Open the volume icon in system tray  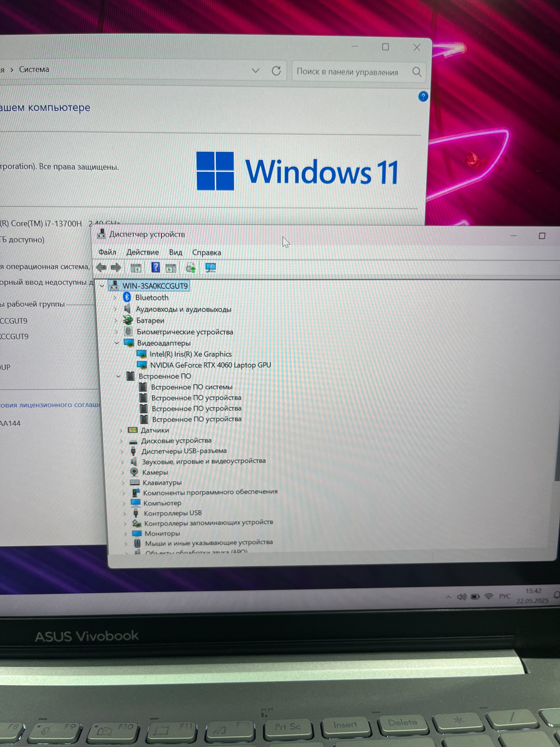[x=461, y=597]
